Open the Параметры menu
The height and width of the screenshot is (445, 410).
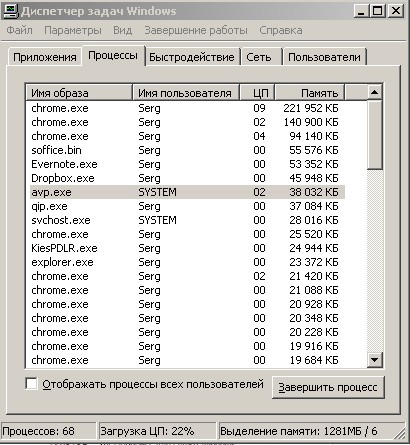click(73, 30)
